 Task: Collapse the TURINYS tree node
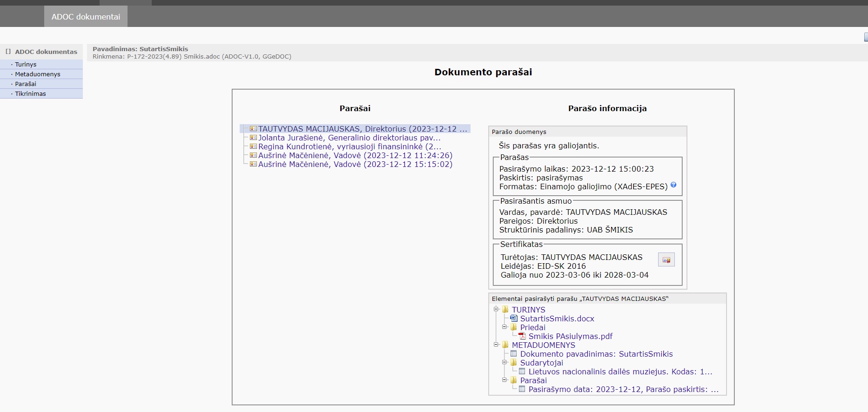(496, 309)
